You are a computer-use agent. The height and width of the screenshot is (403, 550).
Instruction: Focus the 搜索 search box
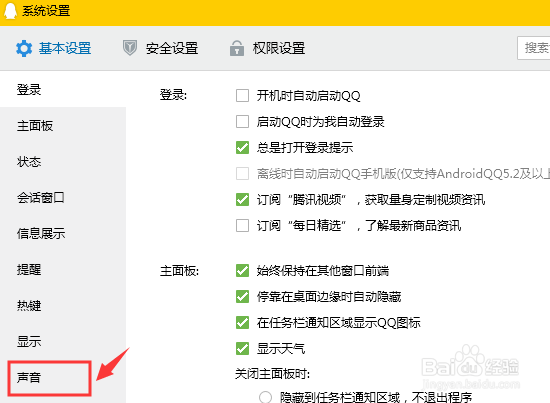point(534,48)
